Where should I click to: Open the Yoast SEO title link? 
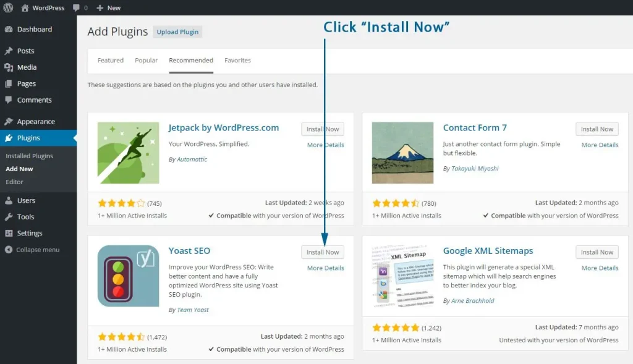[x=189, y=251]
